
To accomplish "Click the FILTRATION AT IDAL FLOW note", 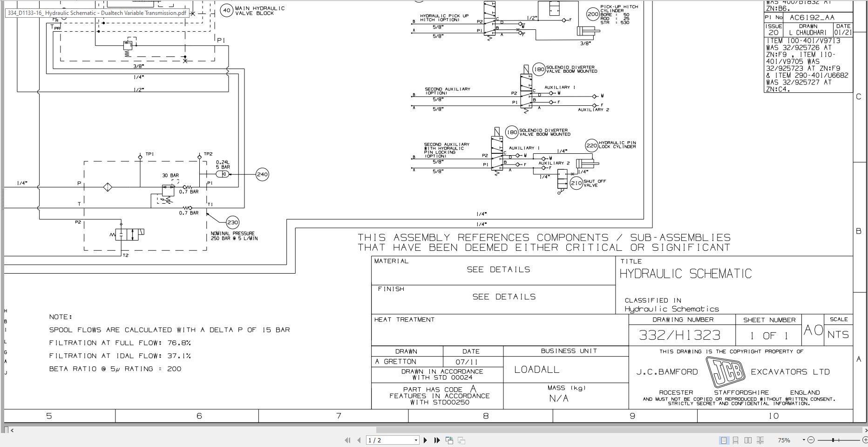I will 120,356.
